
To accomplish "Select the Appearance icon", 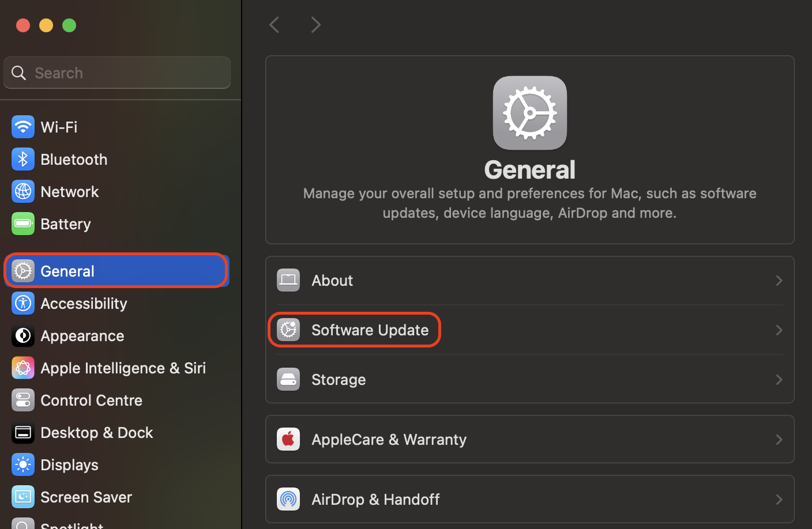I will (x=23, y=335).
